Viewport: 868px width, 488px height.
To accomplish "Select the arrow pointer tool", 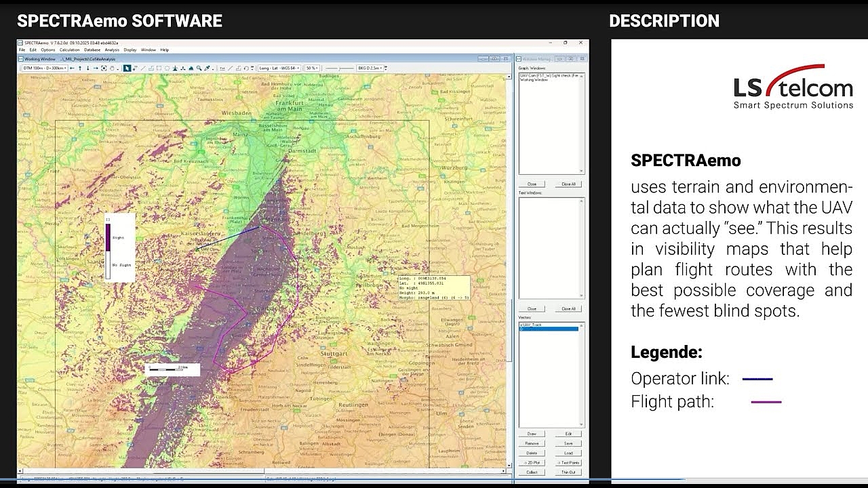I will 126,68.
